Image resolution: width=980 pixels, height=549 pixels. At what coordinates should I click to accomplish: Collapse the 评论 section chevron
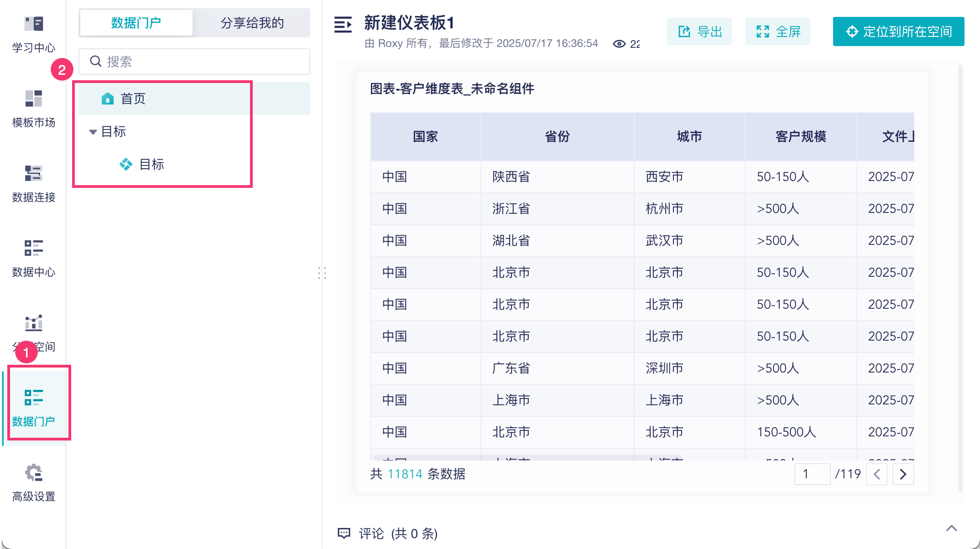pos(951,528)
